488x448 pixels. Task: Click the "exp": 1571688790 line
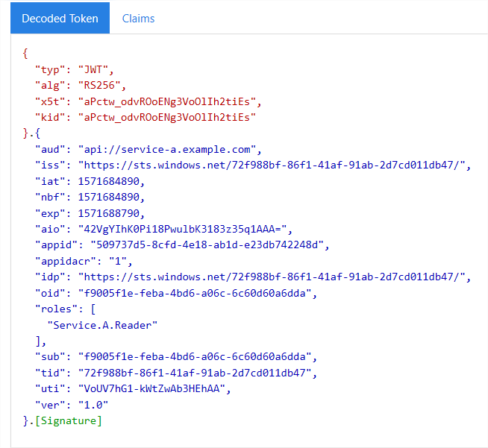coord(90,214)
